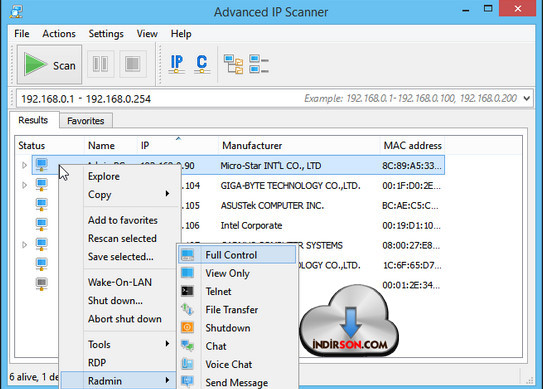The height and width of the screenshot is (389, 543).
Task: Choose RDP from the context menu
Action: (x=97, y=363)
